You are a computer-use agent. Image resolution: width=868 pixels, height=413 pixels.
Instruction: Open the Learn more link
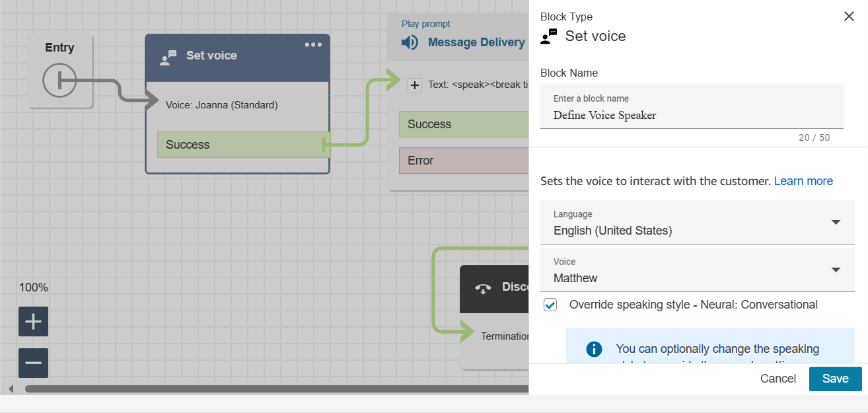(x=803, y=181)
